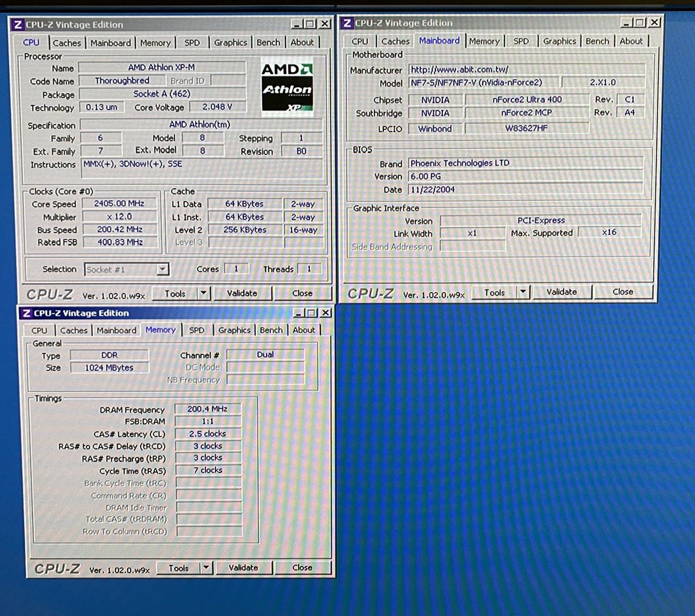
Task: Click the Core Voltage 2.048 V field
Action: 217,107
